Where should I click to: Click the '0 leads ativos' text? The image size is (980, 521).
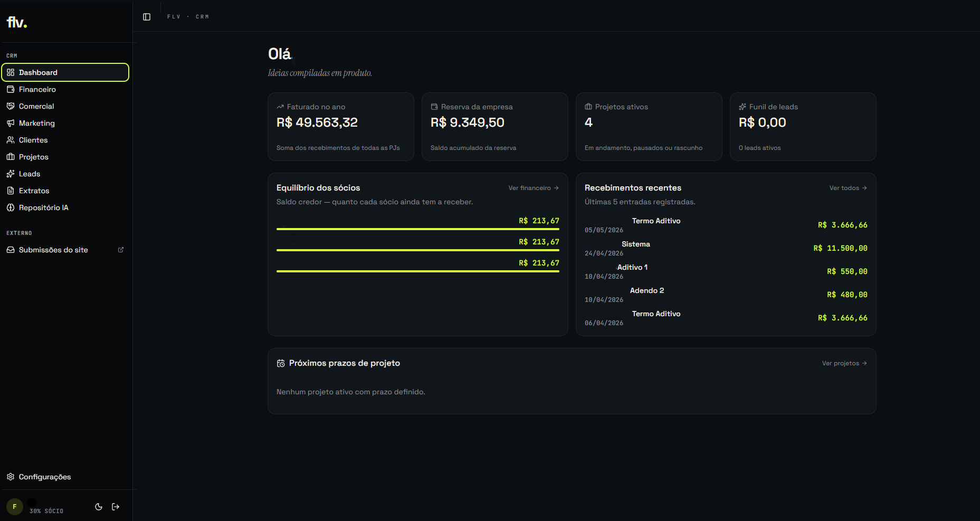pyautogui.click(x=759, y=148)
